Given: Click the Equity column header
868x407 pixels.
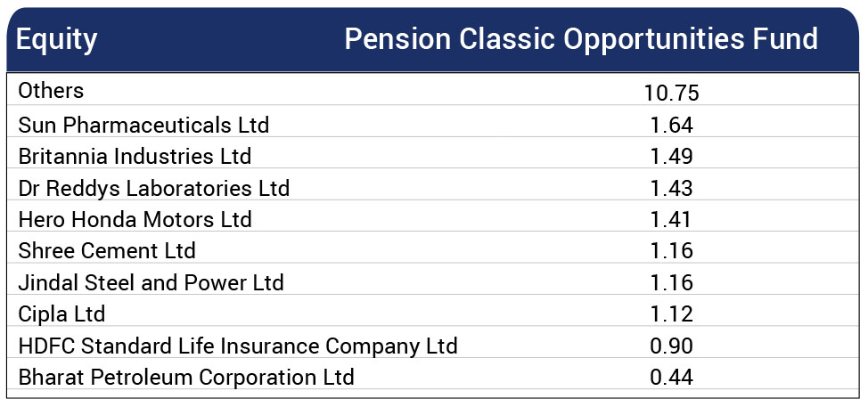Looking at the screenshot, I should click(56, 40).
